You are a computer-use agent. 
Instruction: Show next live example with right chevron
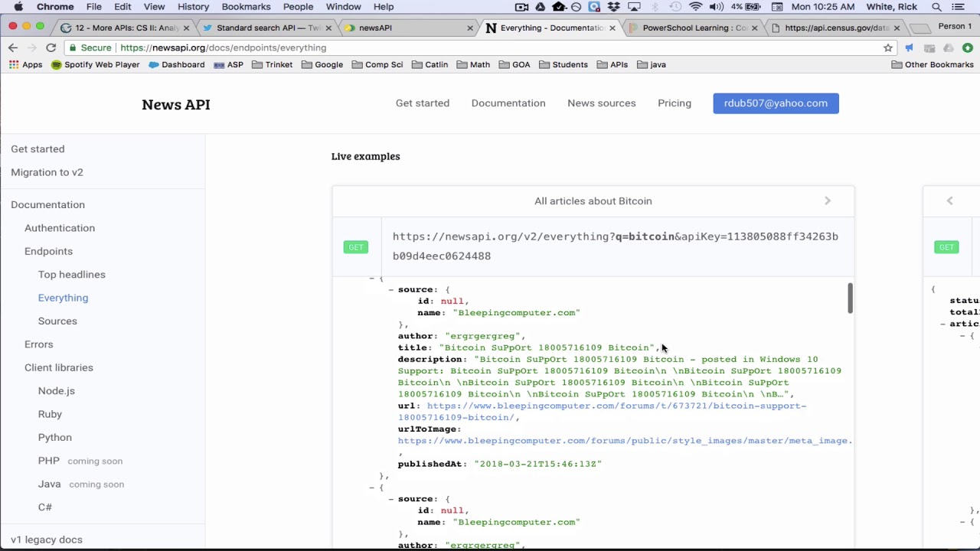point(828,201)
